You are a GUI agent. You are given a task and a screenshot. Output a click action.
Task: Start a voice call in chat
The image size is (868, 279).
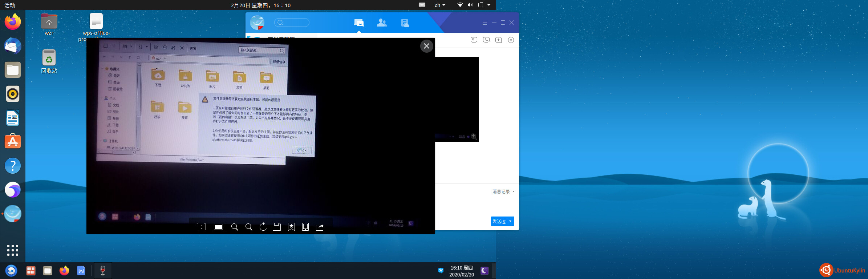(x=486, y=40)
